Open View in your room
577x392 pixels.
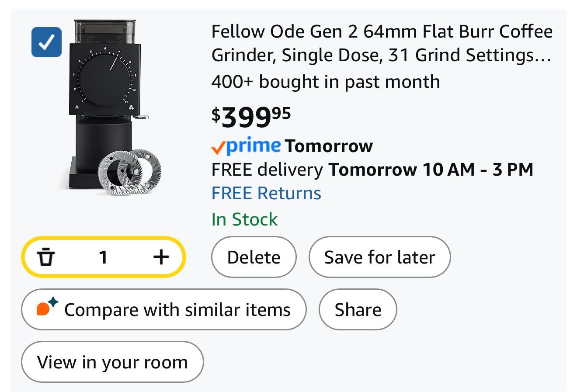click(112, 362)
